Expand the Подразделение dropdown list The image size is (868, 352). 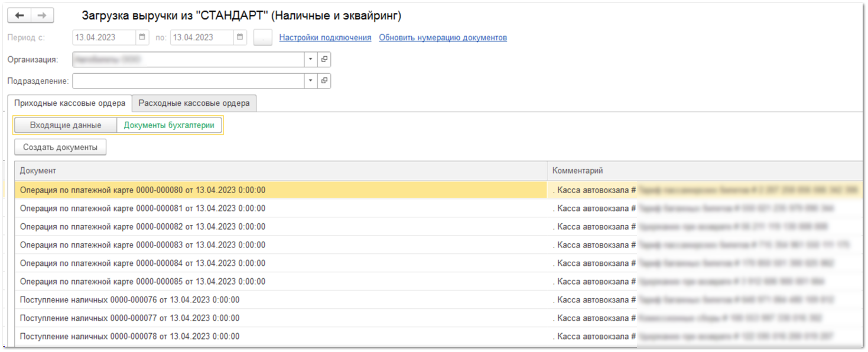click(311, 81)
